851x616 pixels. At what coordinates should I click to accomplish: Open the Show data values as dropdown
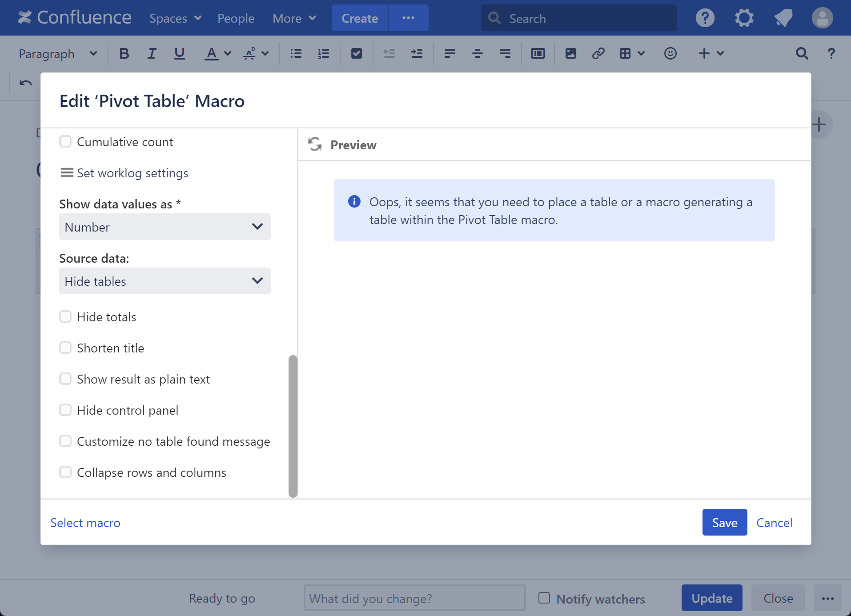click(165, 227)
